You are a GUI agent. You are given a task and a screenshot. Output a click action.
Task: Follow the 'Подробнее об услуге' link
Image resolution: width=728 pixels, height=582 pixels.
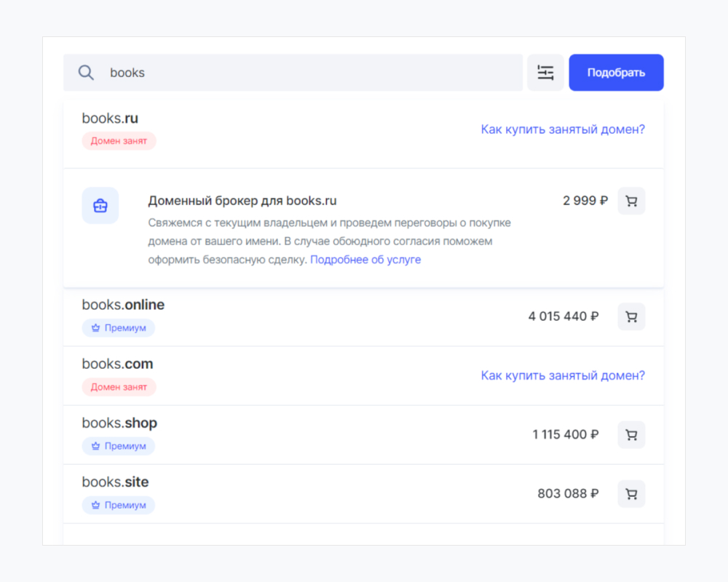pos(365,260)
